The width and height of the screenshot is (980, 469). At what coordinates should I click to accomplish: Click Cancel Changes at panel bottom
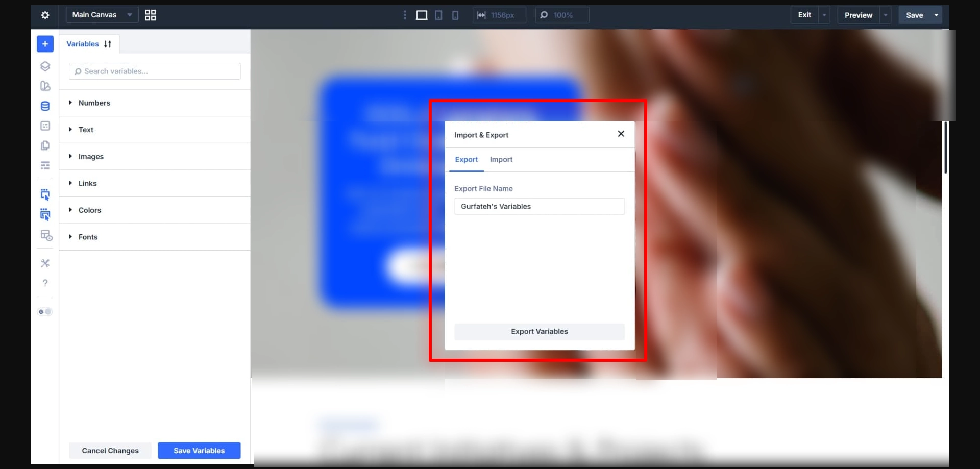[110, 450]
